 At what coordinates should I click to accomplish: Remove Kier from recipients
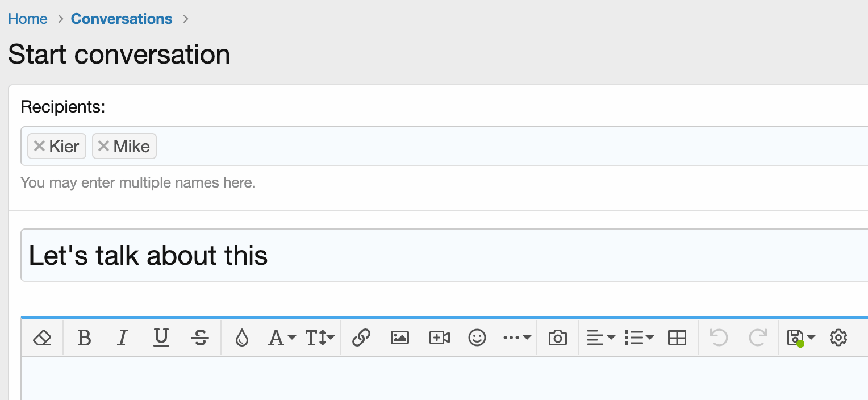pyautogui.click(x=39, y=146)
